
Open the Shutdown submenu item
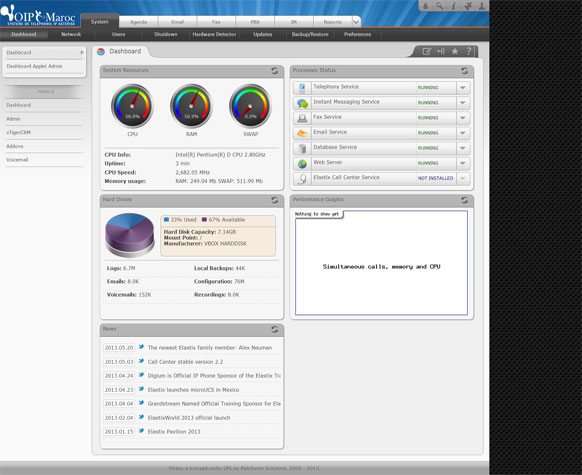click(166, 34)
